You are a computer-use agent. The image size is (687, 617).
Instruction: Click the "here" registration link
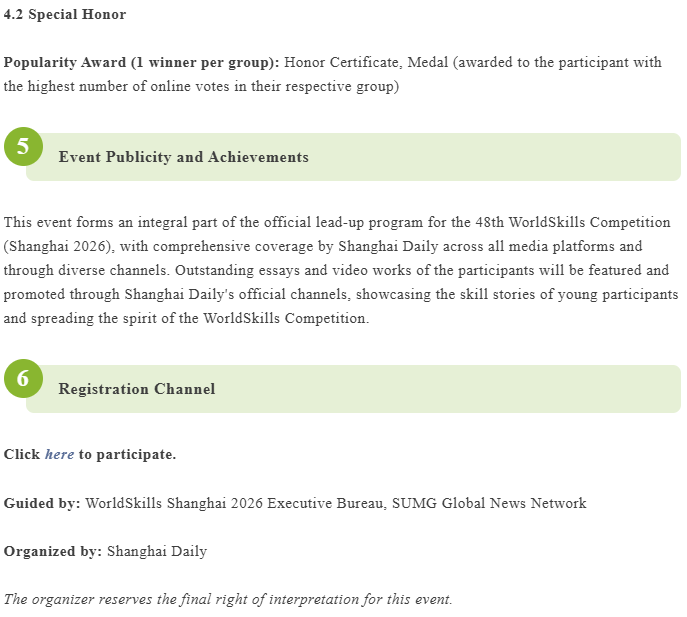[59, 454]
